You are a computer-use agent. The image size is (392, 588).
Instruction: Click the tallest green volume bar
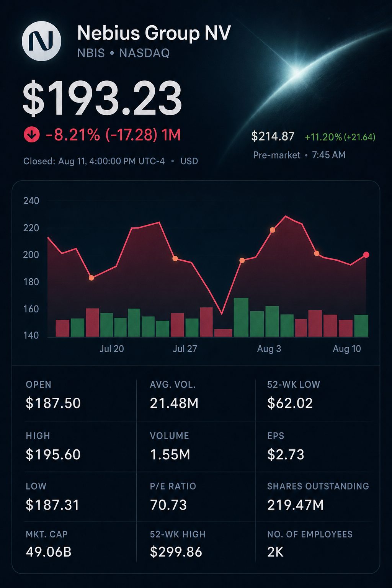[x=241, y=317]
